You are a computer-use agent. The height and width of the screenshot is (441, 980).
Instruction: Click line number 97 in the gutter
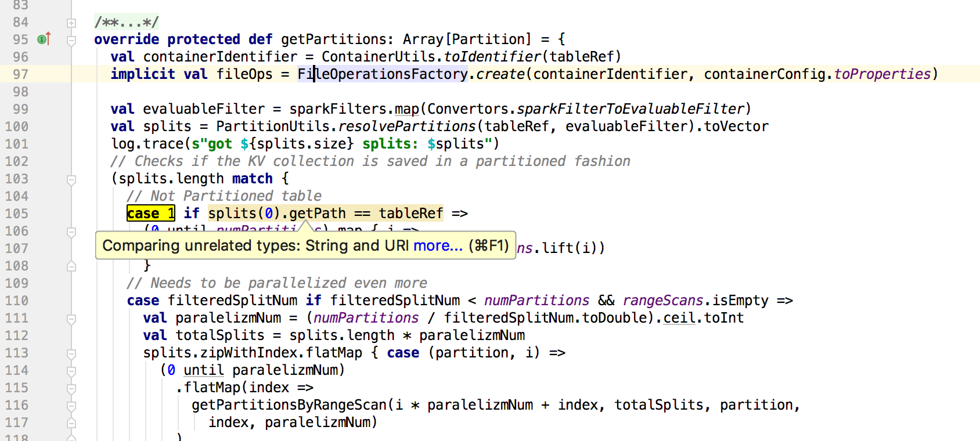coord(20,74)
